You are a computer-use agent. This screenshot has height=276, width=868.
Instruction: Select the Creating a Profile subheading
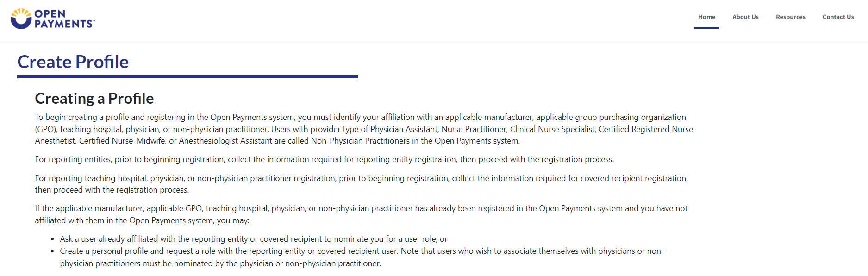(94, 99)
